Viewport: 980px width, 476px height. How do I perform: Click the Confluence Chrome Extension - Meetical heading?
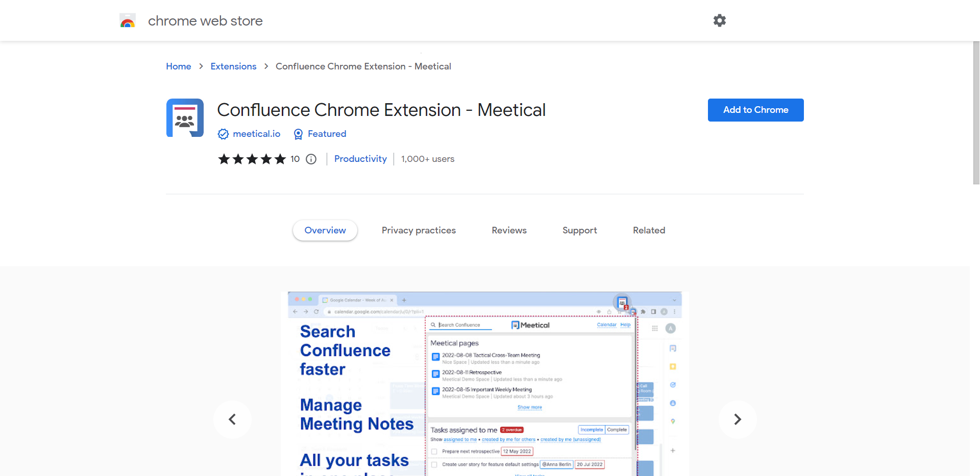(381, 110)
